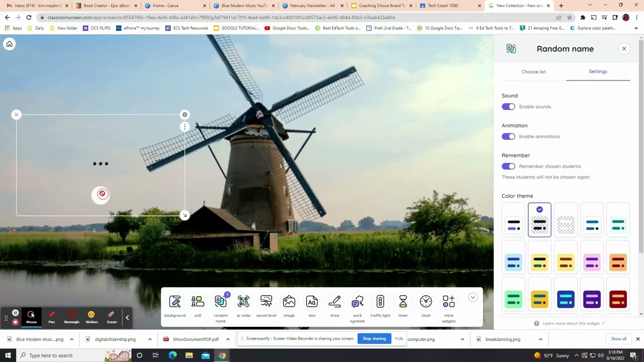Collapse the widget toolbar with the chevron
Image resolution: width=644 pixels, height=362 pixels.
click(x=472, y=298)
